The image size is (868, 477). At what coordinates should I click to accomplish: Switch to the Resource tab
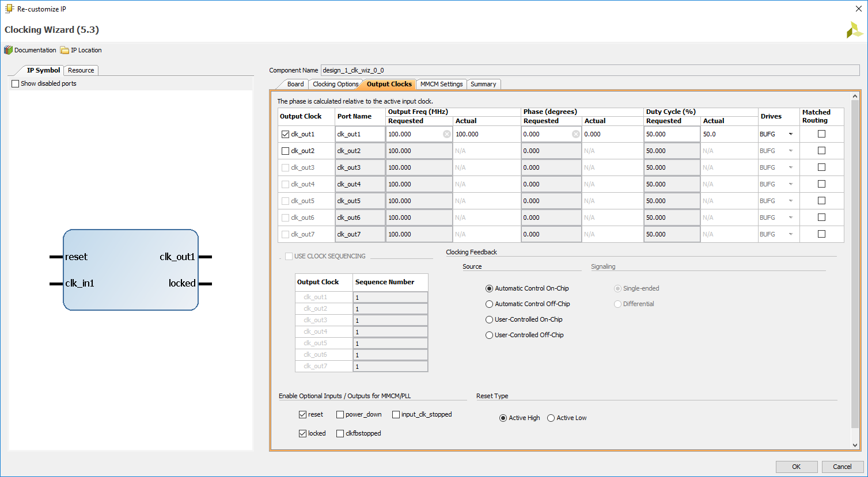[x=81, y=70]
